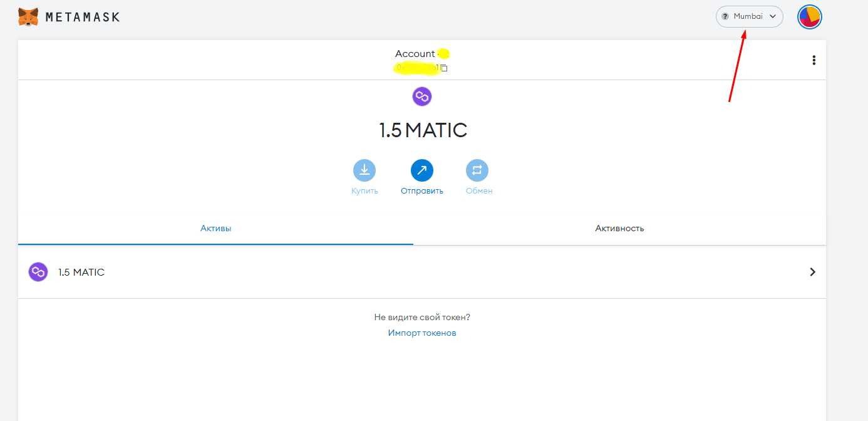
Task: Click the Купить download icon button
Action: 364,170
